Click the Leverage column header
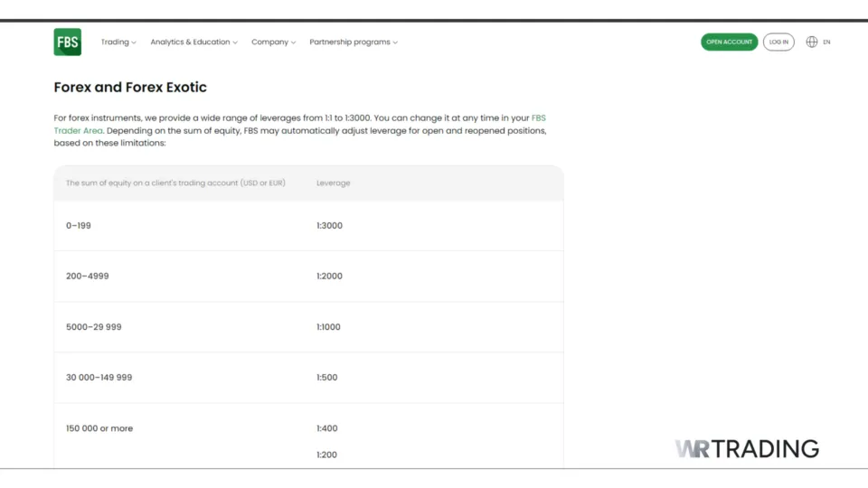 point(333,183)
